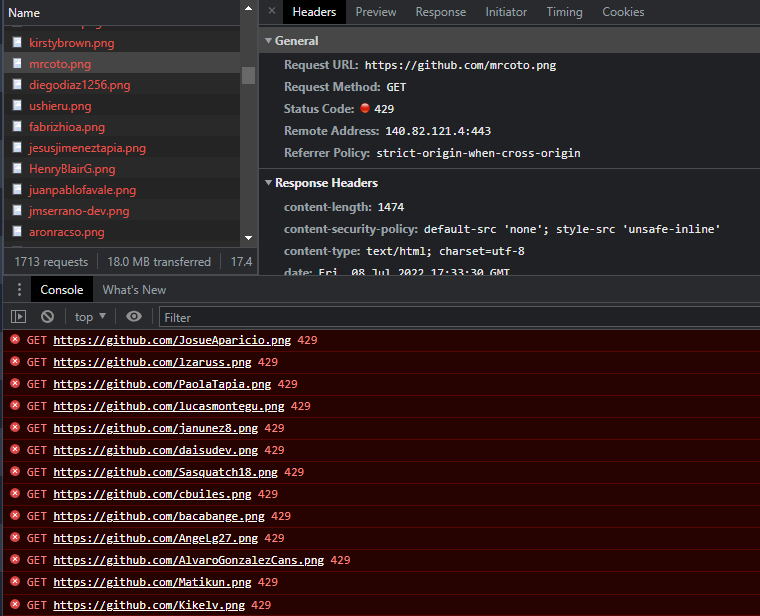Open the drawer three-dot menu
The width and height of the screenshot is (760, 616).
pyautogui.click(x=19, y=289)
